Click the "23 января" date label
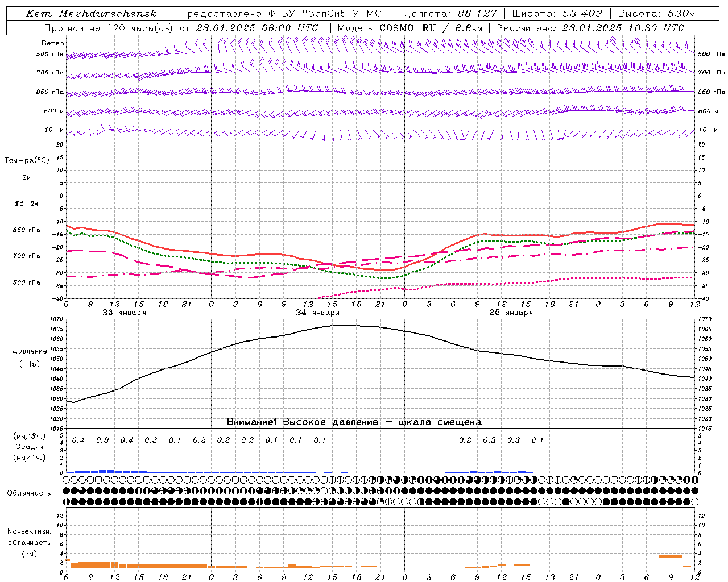 click(x=125, y=313)
